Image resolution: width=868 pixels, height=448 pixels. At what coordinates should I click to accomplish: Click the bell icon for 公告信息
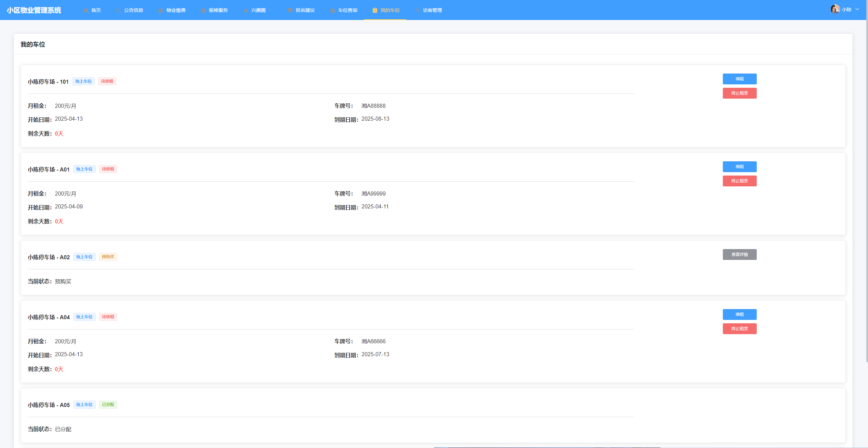tap(118, 10)
